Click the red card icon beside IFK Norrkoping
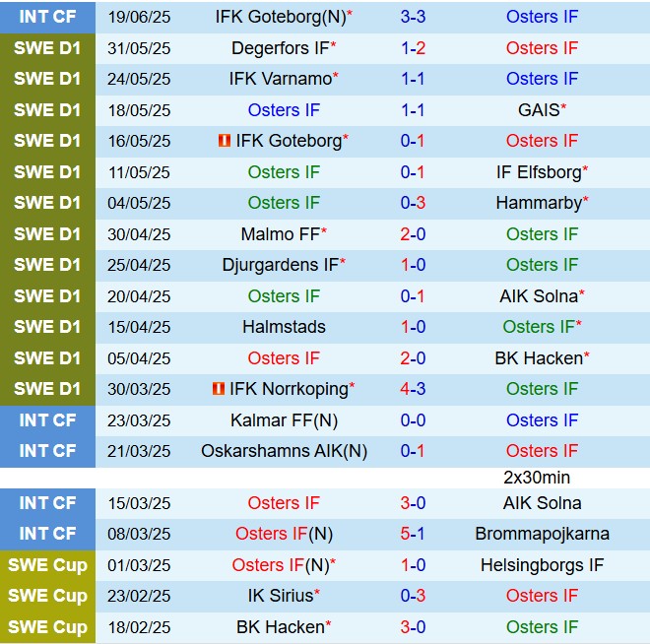This screenshot has height=644, width=650. click(x=218, y=389)
